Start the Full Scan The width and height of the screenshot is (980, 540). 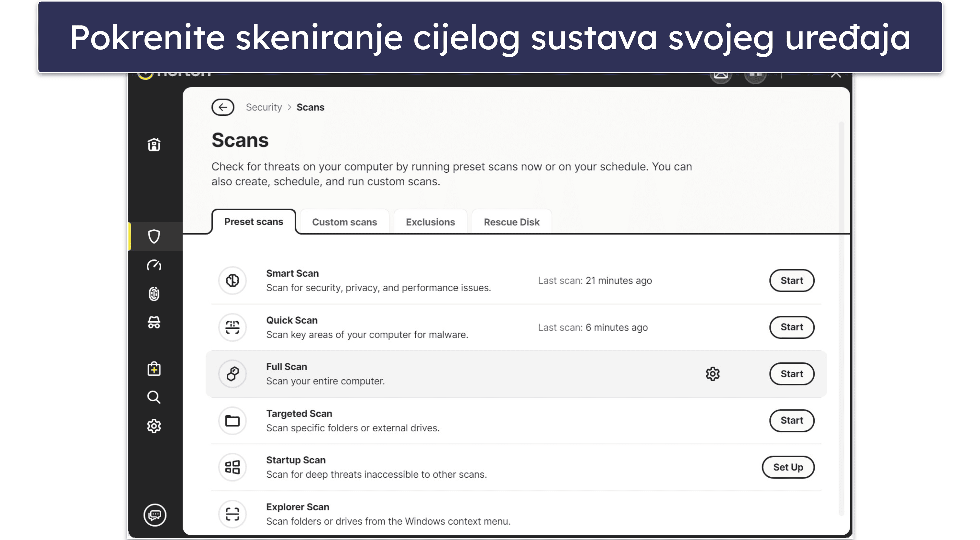tap(792, 374)
